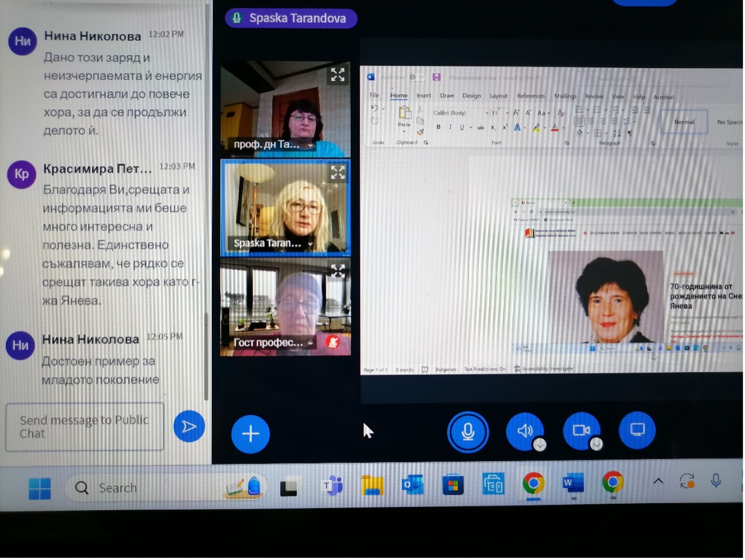Open the blue plus actions menu
745x560 pixels.
click(250, 434)
